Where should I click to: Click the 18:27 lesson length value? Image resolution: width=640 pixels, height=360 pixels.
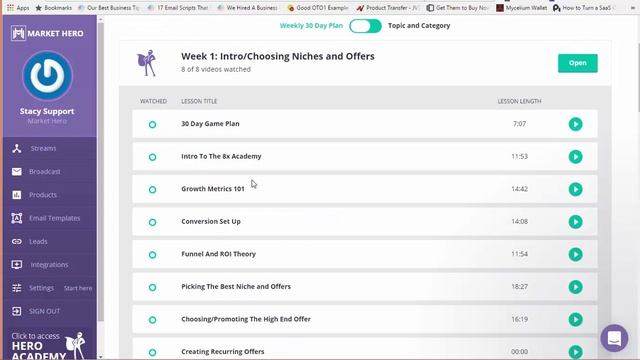(519, 287)
